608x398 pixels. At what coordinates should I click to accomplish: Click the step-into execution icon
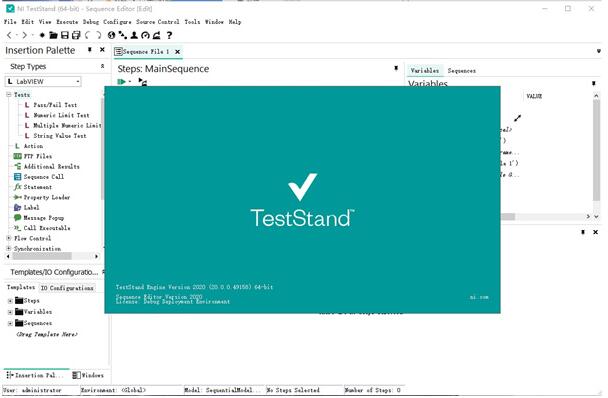point(143,82)
